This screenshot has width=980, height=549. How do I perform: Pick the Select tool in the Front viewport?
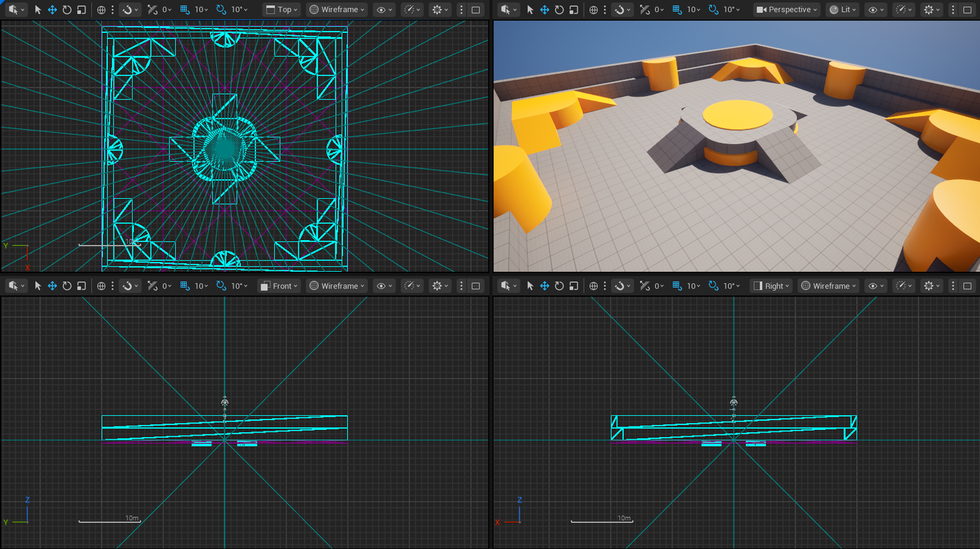tap(38, 286)
